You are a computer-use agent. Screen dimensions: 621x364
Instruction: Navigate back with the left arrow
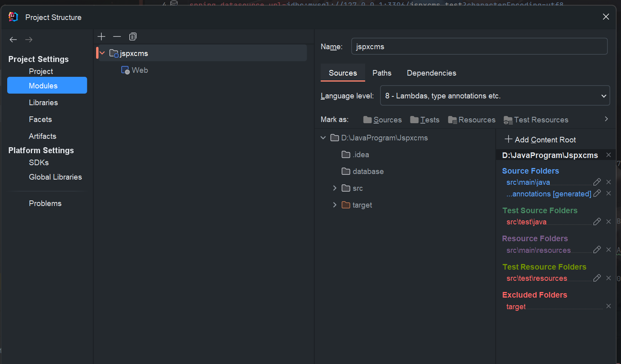[13, 40]
